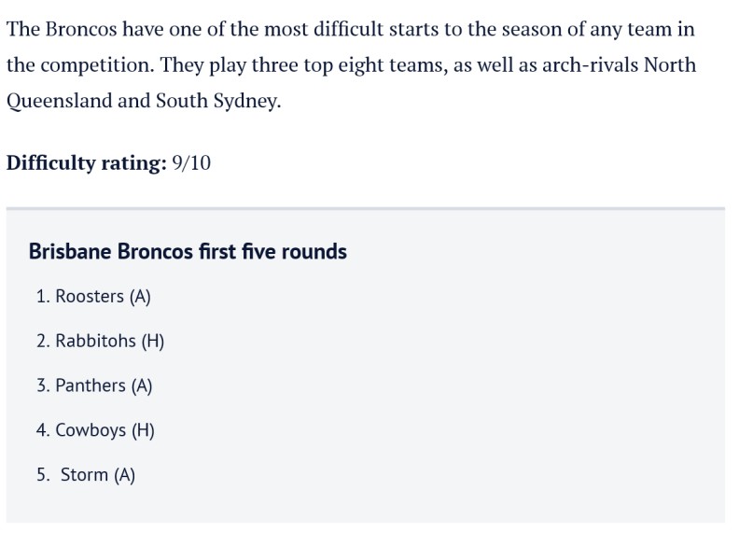Click the word competition in second line
Image resolution: width=739 pixels, height=560 pixels.
tap(98, 66)
